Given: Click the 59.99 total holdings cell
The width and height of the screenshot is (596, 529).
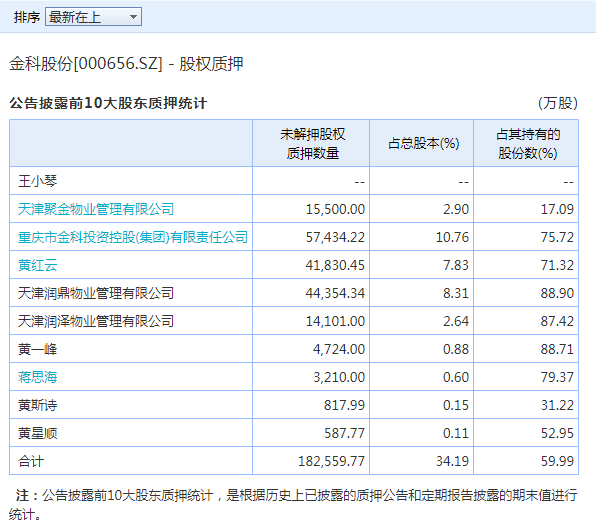Looking at the screenshot, I should tap(557, 461).
